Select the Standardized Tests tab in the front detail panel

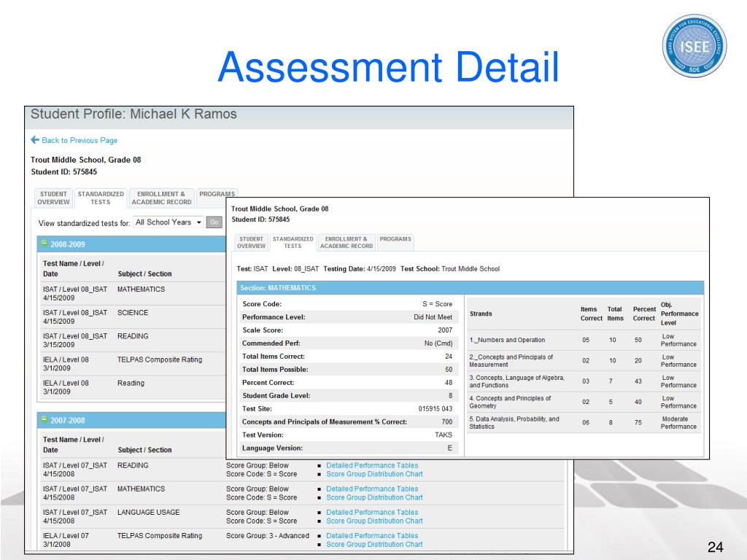coord(292,242)
